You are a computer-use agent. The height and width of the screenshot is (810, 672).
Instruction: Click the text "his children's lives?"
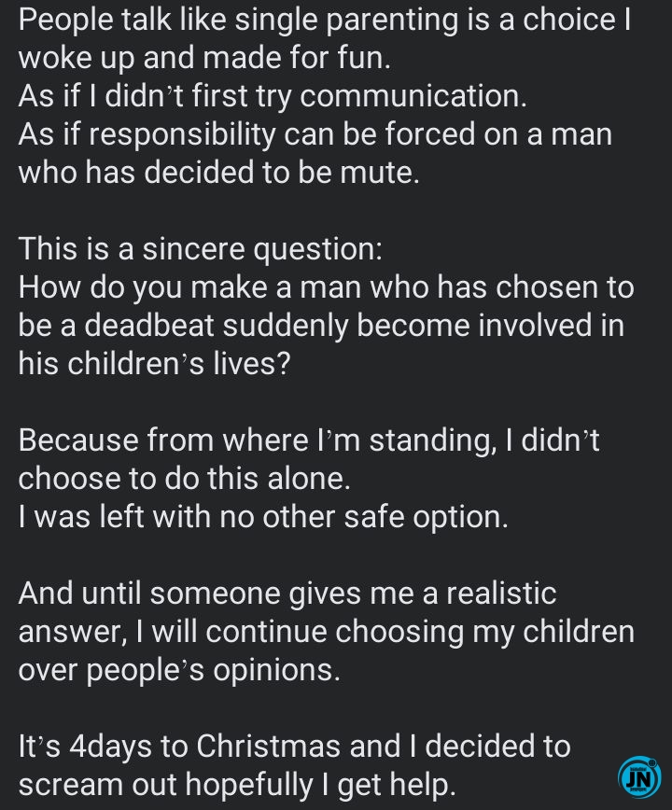click(x=155, y=364)
